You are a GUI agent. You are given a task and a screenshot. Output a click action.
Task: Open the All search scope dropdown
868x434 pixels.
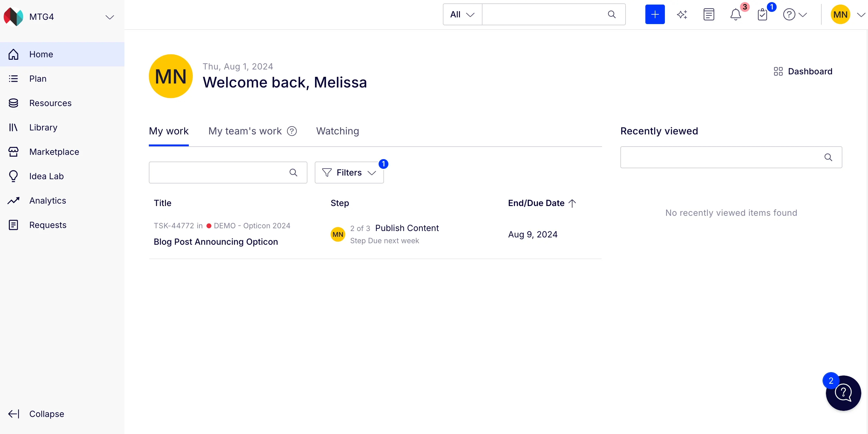[x=462, y=15]
